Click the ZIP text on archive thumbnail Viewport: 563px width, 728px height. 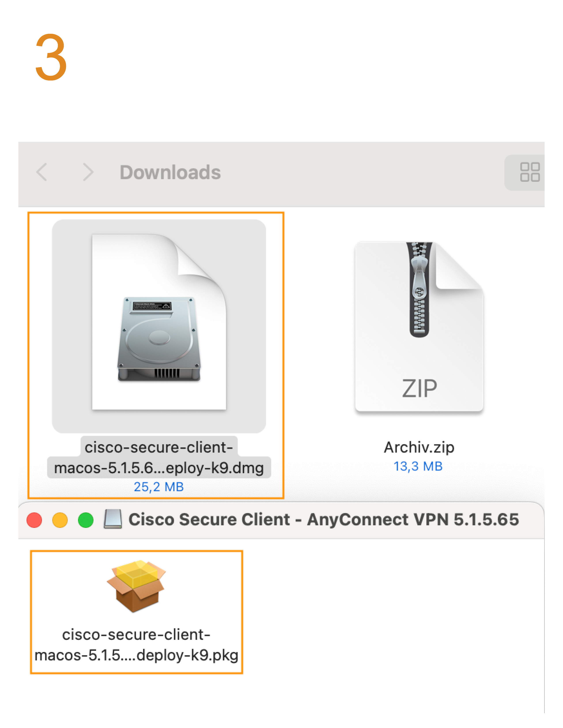[x=419, y=389]
